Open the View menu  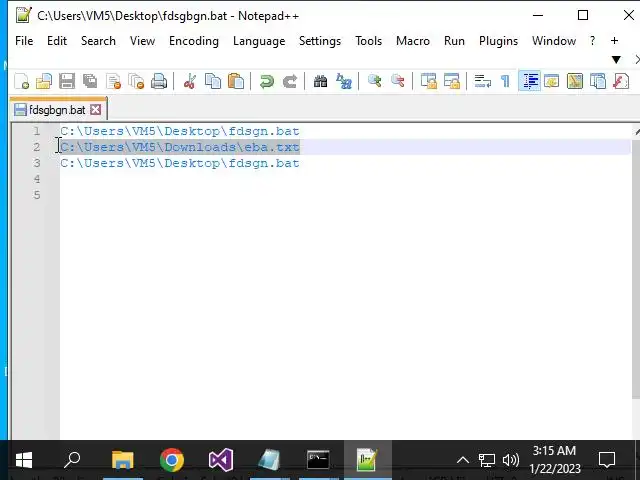pos(142,41)
